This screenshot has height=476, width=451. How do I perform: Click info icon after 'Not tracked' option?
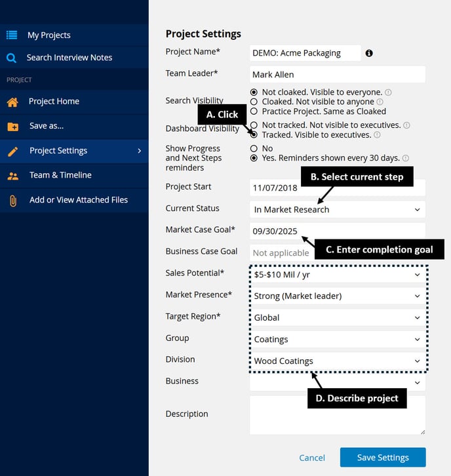406,125
